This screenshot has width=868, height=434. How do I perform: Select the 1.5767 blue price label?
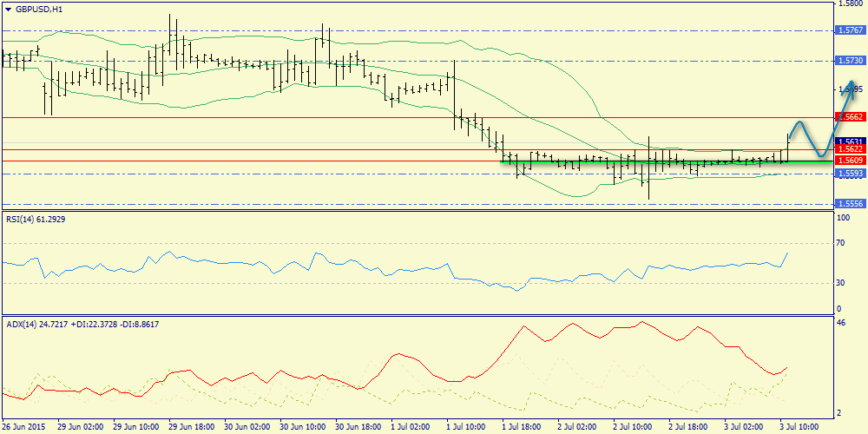(x=850, y=30)
